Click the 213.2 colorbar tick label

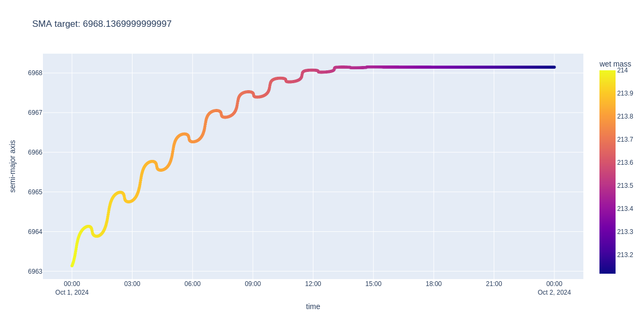click(625, 255)
